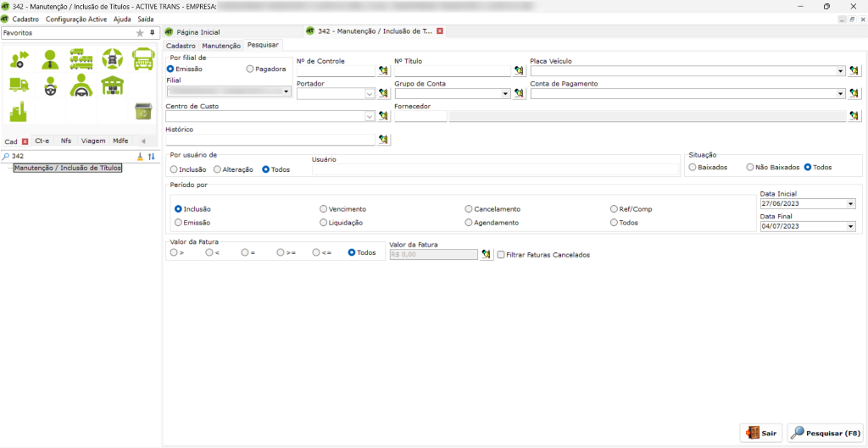Click lookup icon next to Valor da Fatura

tap(487, 254)
